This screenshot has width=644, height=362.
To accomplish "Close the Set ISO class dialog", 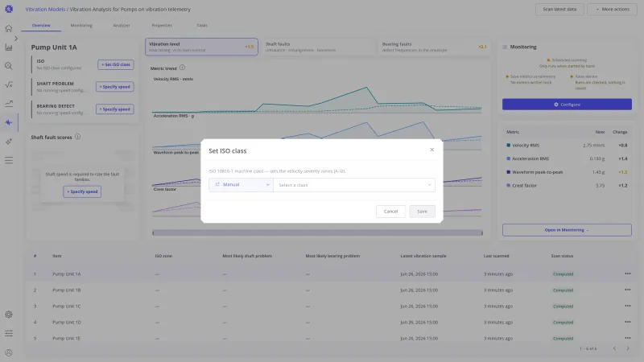I will 431,150.
